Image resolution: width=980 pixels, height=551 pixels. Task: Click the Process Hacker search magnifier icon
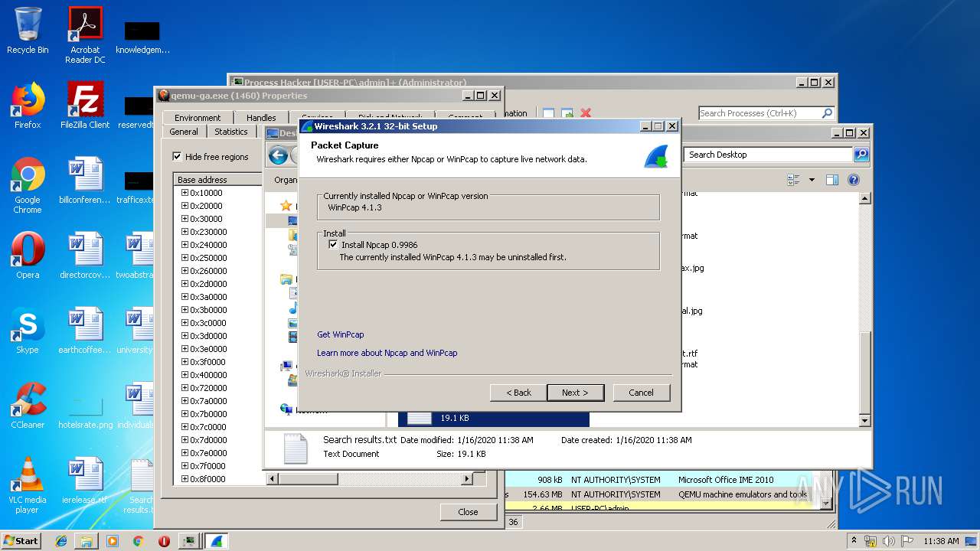[827, 113]
